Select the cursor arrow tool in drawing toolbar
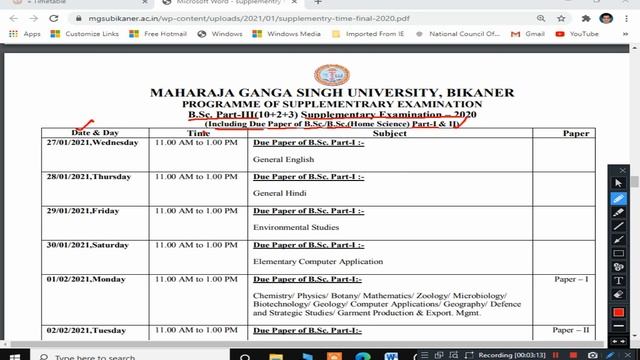The height and width of the screenshot is (360, 640). pyautogui.click(x=618, y=183)
